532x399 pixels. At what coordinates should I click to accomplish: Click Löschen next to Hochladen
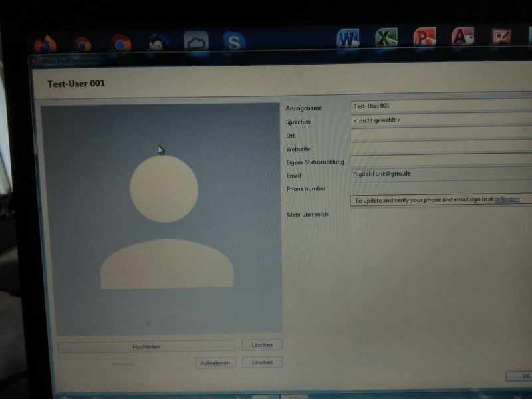click(x=262, y=345)
